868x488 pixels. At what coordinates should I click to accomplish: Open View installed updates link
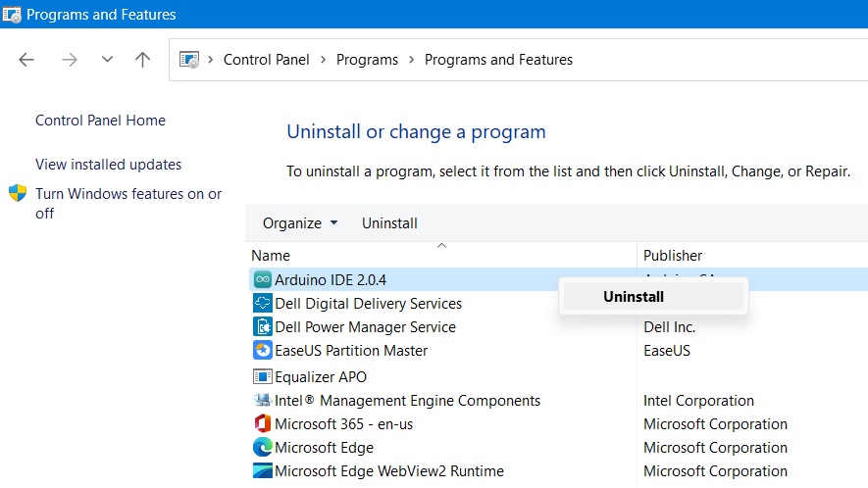(x=109, y=165)
